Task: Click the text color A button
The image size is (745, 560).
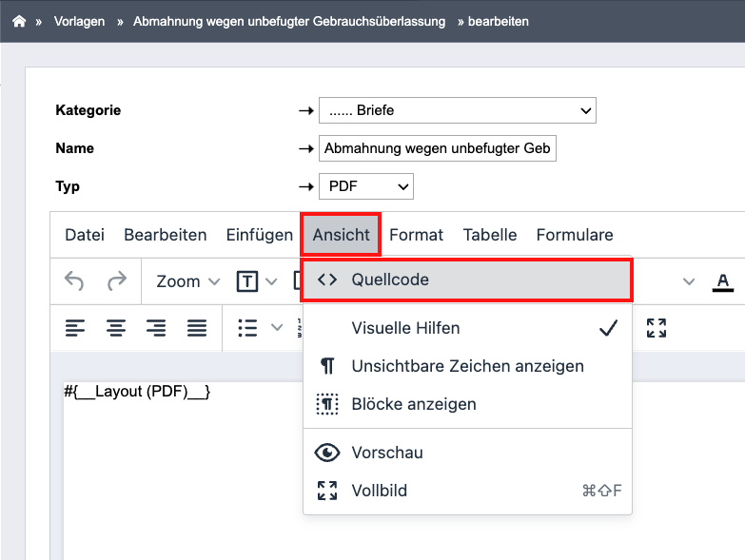Action: click(x=723, y=281)
